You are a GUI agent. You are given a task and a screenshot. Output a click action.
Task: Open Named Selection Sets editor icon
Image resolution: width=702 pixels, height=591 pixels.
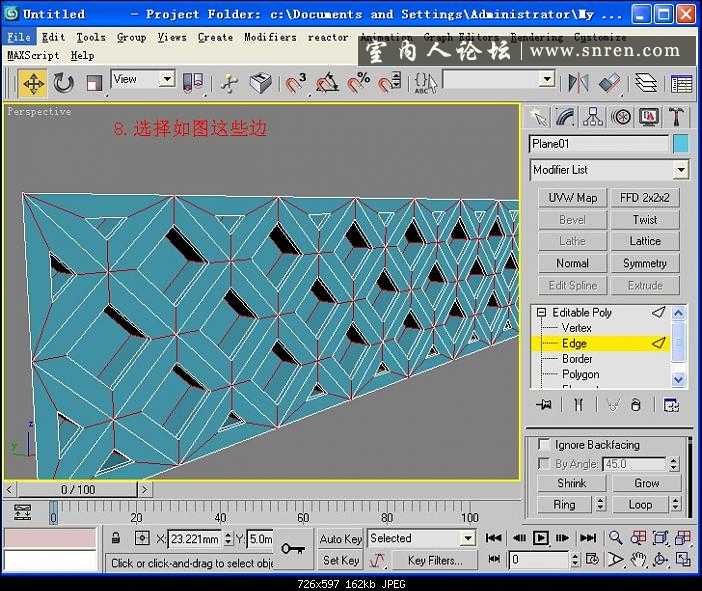[424, 83]
